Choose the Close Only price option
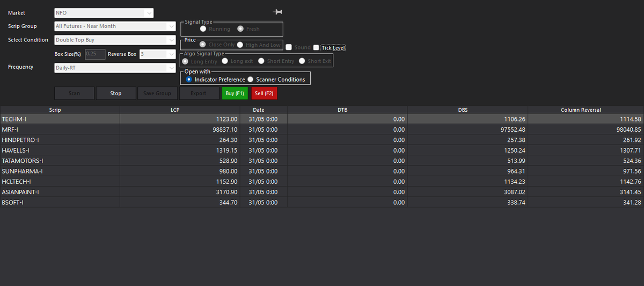The height and width of the screenshot is (286, 644). (203, 45)
